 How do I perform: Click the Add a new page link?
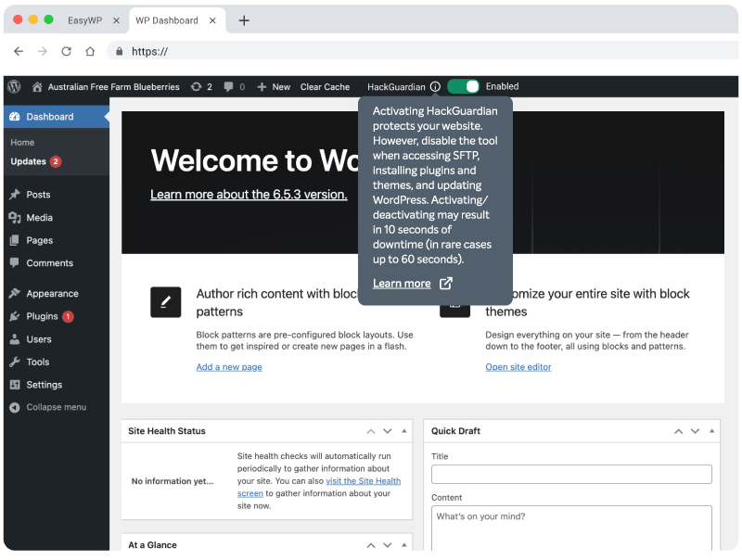pos(229,367)
